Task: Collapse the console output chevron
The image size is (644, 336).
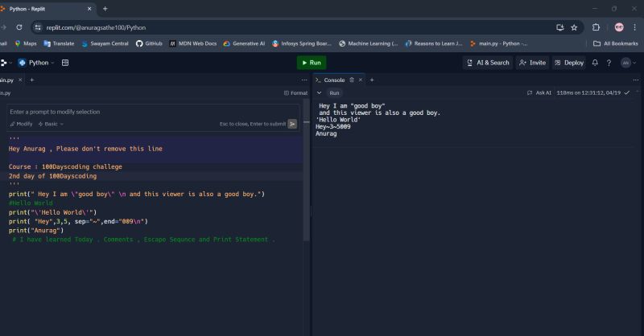Action: tap(319, 93)
